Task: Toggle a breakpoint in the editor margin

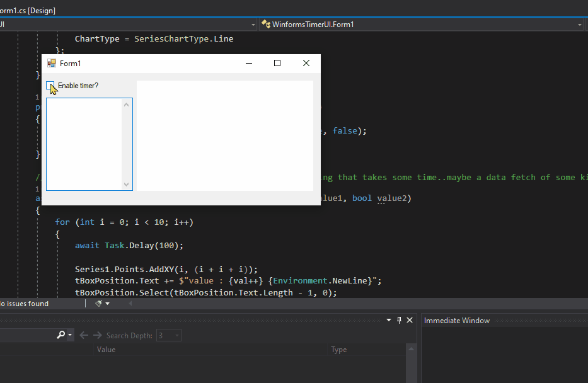Action: [5, 245]
